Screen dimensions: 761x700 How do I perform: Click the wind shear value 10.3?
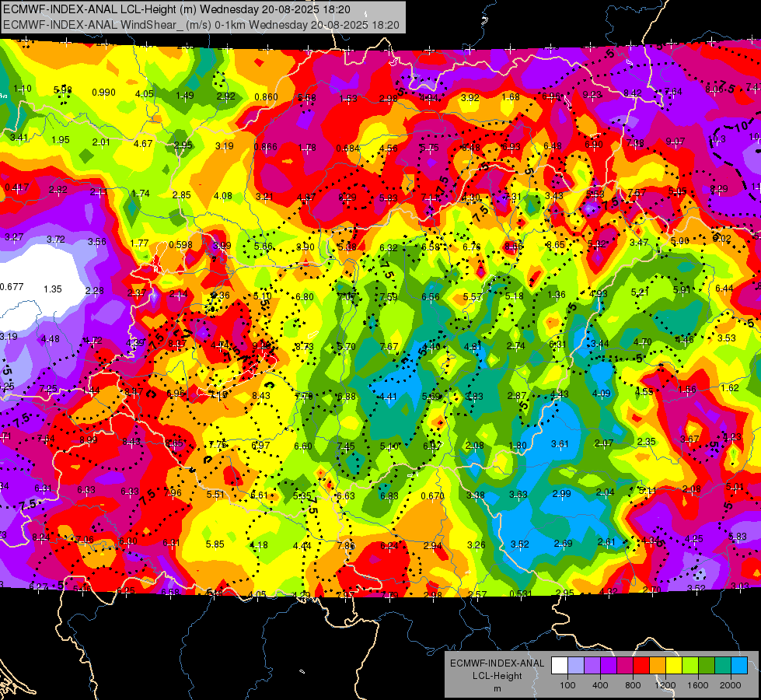pyautogui.click(x=717, y=139)
